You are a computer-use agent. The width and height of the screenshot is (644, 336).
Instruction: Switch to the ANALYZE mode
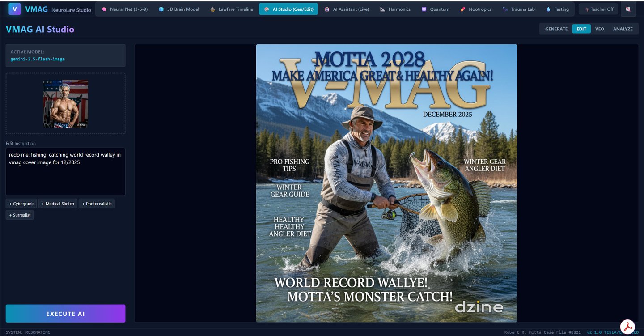click(x=623, y=29)
